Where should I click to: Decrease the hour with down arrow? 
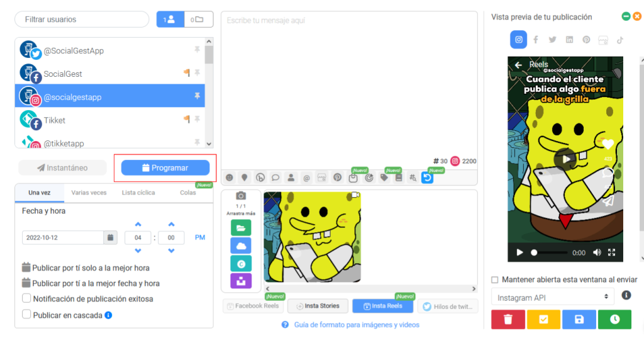(138, 251)
